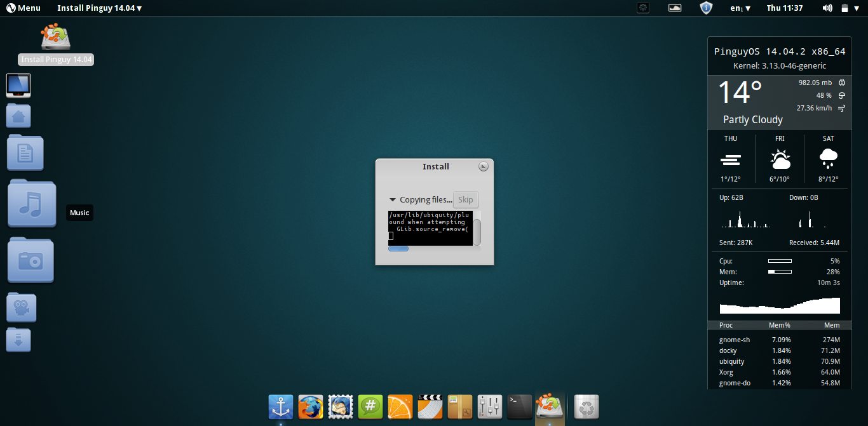This screenshot has height=426, width=868.
Task: Click the Cpu usage bar in widget
Action: [780, 261]
